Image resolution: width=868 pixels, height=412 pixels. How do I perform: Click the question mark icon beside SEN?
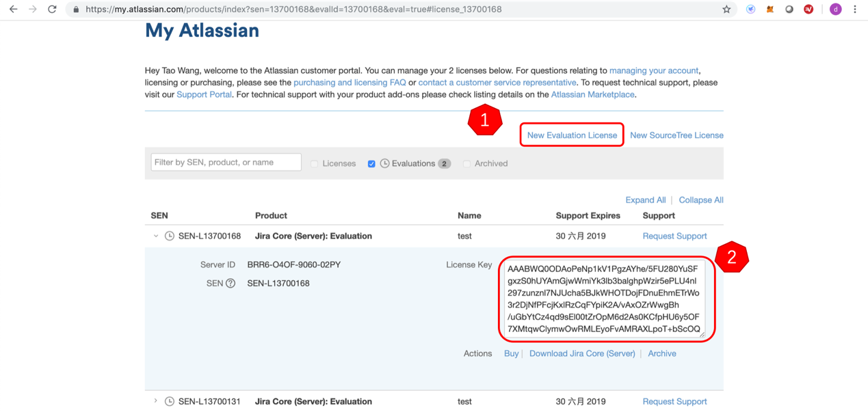[x=231, y=284]
